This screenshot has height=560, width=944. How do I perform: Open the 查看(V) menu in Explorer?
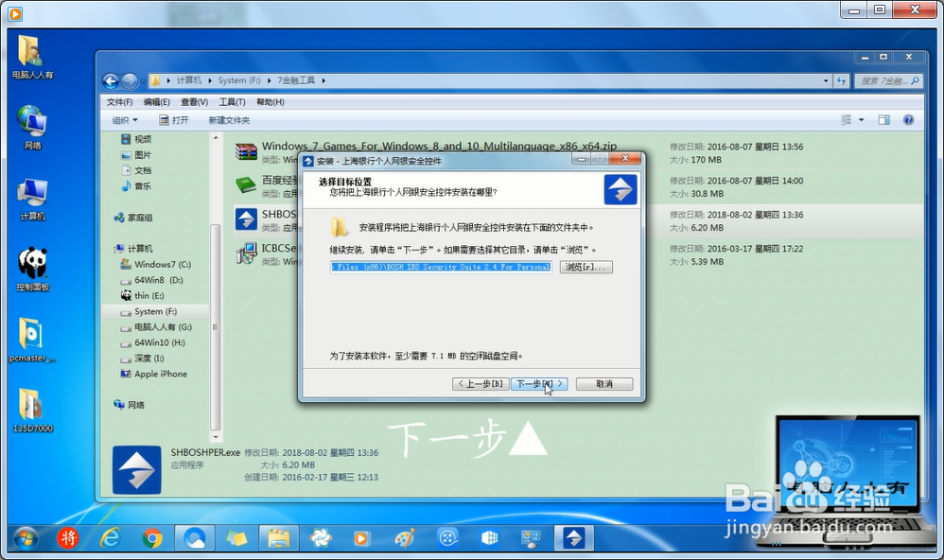[194, 102]
